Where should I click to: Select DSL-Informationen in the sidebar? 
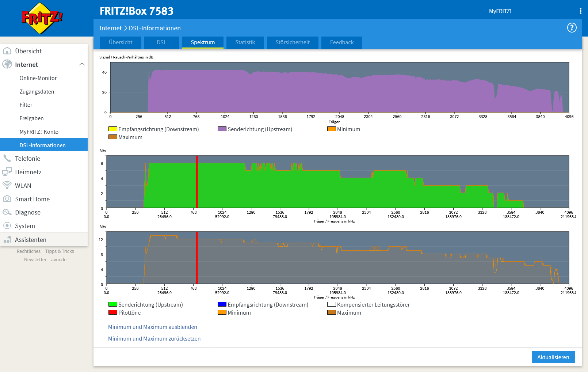pos(42,145)
